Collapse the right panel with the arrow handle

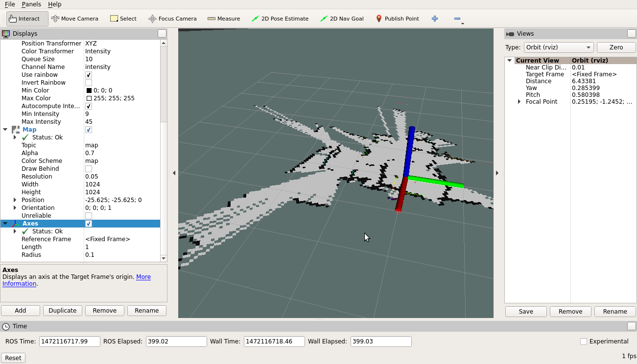[497, 173]
